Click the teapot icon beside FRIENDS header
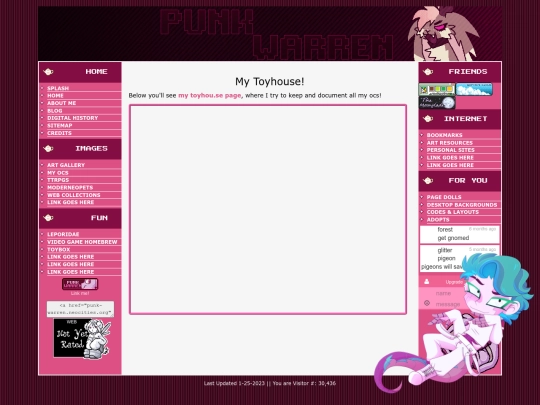This screenshot has height=405, width=540. point(428,72)
